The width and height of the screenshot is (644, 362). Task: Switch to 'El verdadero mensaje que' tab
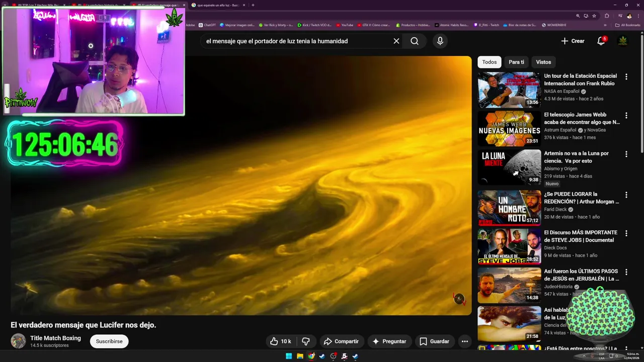pyautogui.click(x=159, y=5)
